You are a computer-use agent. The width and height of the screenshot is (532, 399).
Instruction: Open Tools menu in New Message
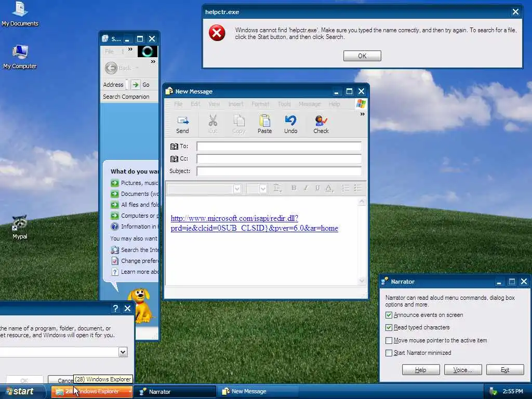pyautogui.click(x=284, y=104)
